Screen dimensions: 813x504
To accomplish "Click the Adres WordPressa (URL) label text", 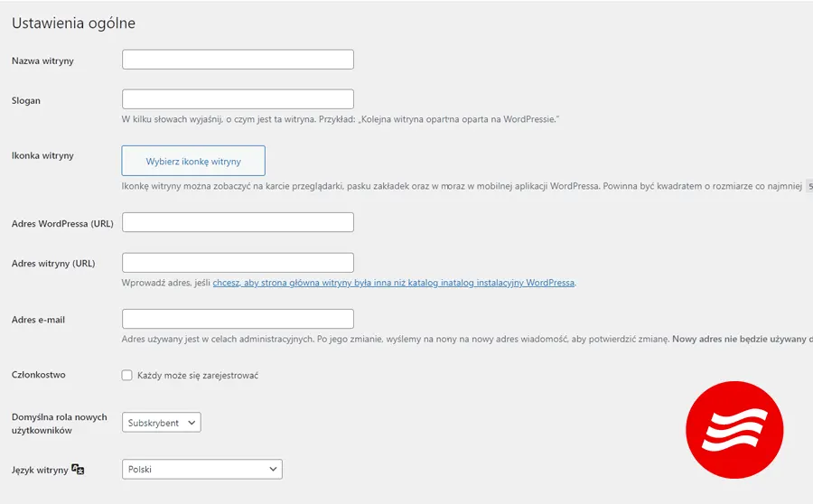I will pyautogui.click(x=62, y=223).
